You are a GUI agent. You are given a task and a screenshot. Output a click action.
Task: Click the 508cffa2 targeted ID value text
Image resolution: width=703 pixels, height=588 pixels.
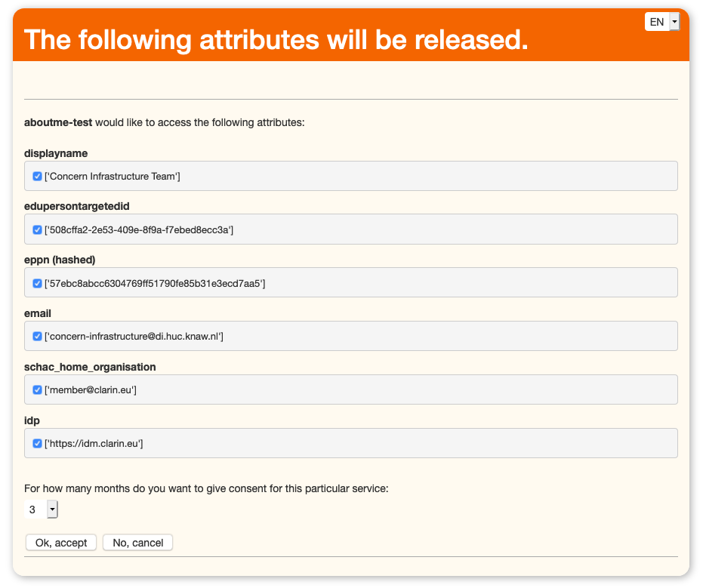coord(139,229)
